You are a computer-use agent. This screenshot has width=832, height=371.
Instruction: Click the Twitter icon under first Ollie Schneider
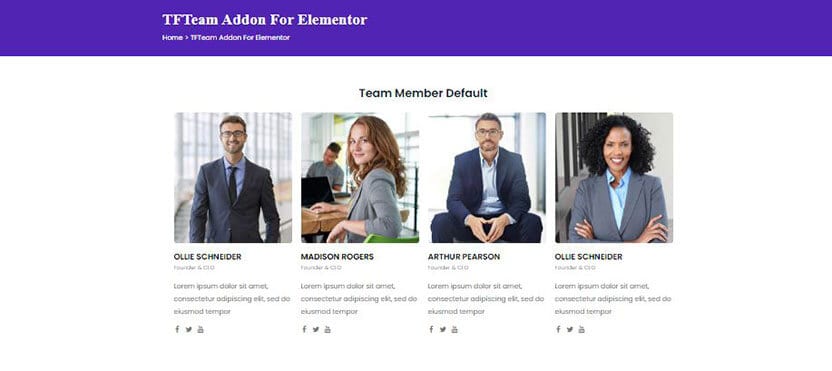(189, 329)
